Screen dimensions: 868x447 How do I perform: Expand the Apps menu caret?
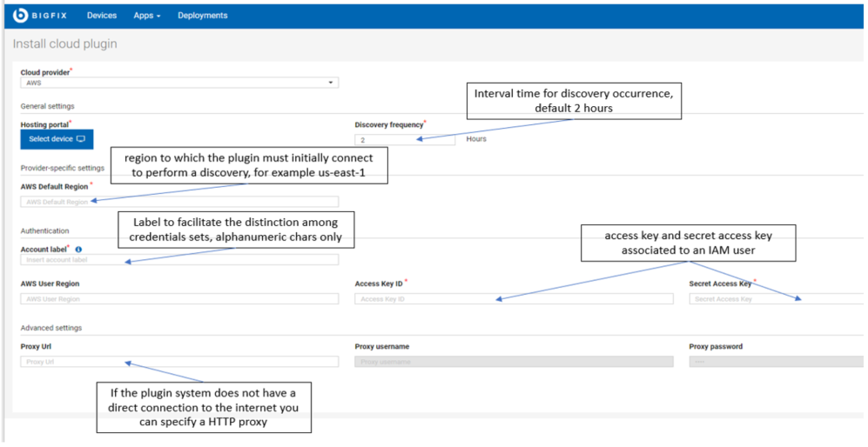click(x=158, y=16)
